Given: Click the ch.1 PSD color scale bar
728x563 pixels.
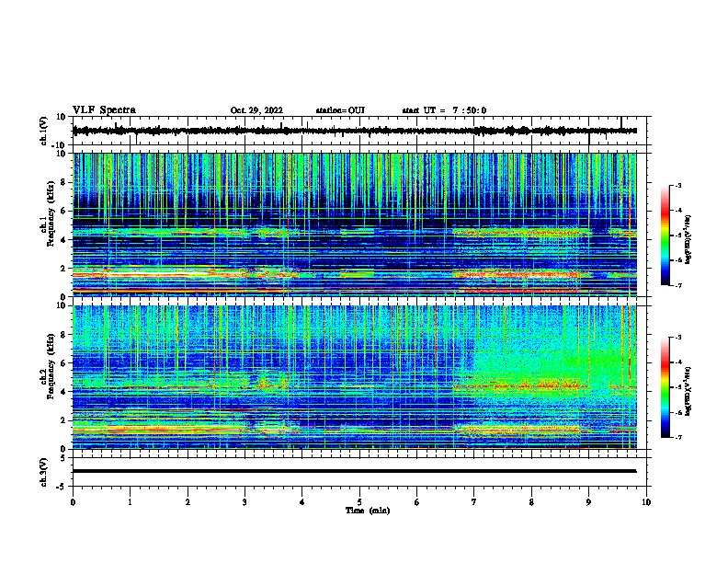Looking at the screenshot, I should pos(665,236).
